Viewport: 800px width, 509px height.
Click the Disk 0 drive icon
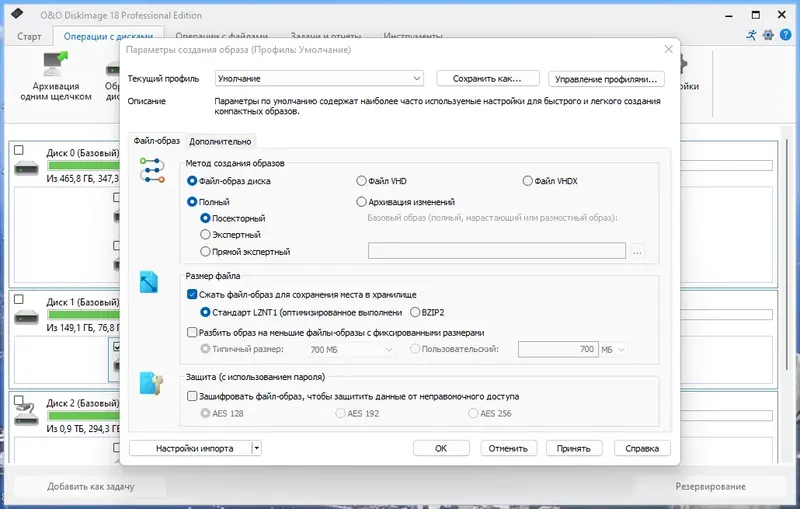(27, 168)
